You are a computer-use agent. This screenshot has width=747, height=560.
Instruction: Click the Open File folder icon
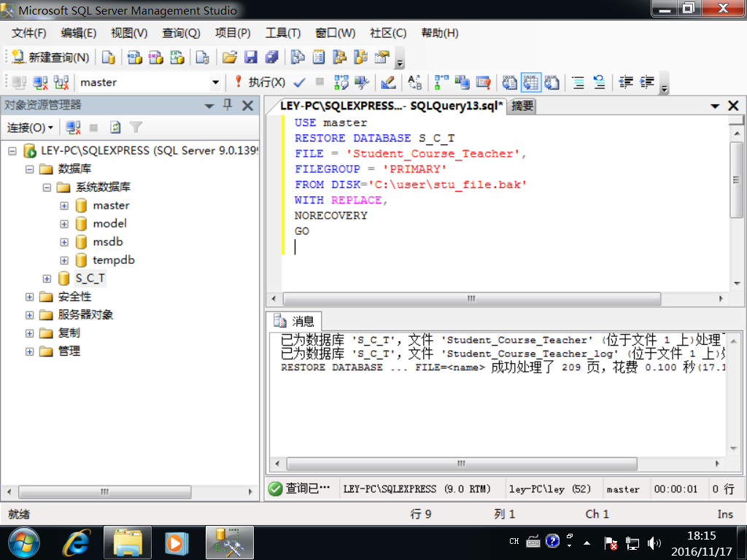pyautogui.click(x=229, y=58)
